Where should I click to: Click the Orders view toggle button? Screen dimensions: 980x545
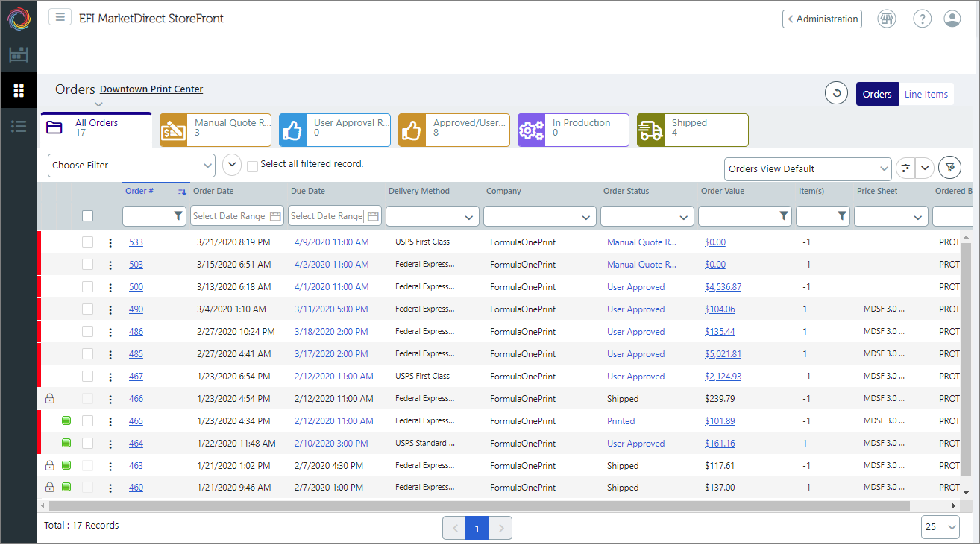coord(877,94)
